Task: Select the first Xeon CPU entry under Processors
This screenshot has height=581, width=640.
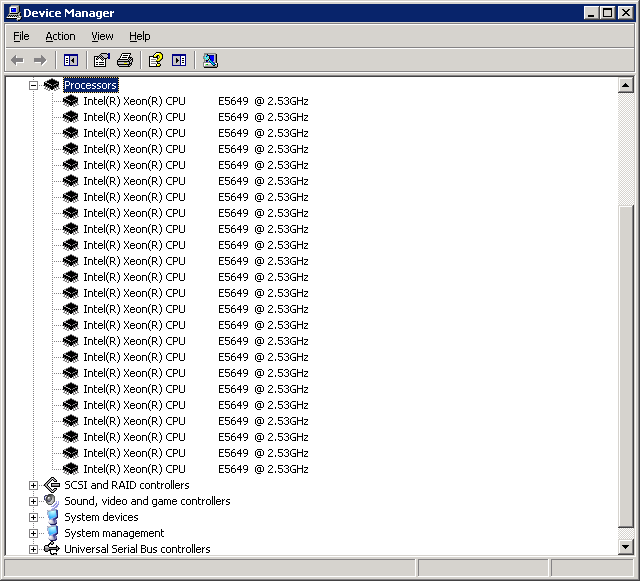Action: click(196, 101)
